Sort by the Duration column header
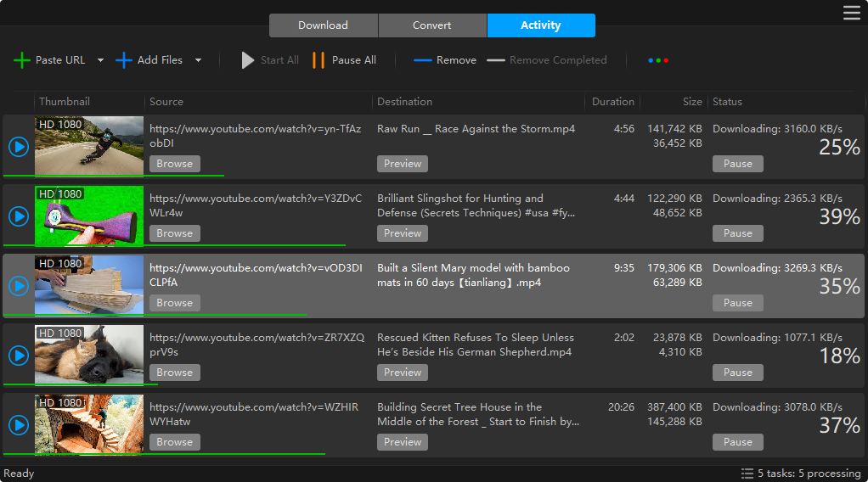 point(612,102)
